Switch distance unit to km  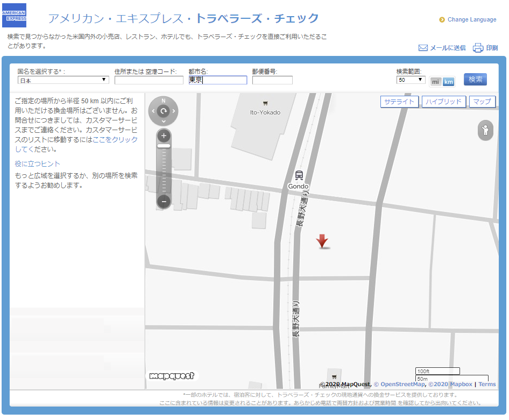(x=449, y=82)
